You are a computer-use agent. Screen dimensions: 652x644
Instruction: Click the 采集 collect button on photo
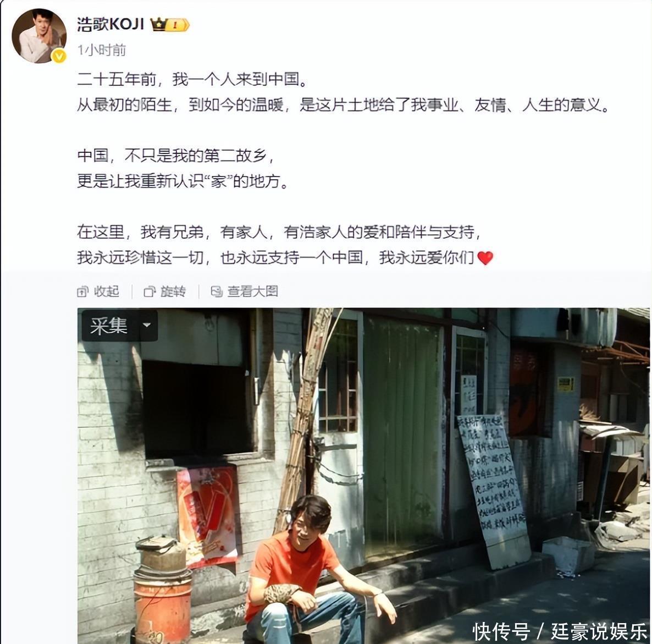coord(108,326)
